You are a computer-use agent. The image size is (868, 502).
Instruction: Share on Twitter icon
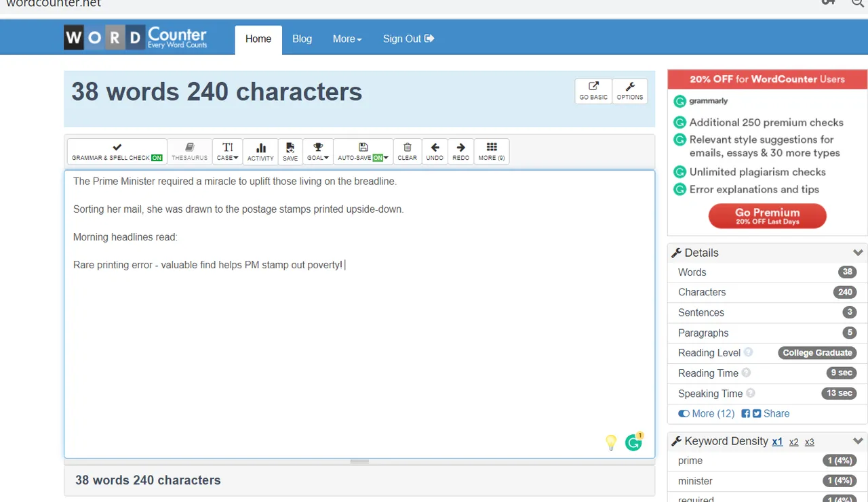[757, 413]
